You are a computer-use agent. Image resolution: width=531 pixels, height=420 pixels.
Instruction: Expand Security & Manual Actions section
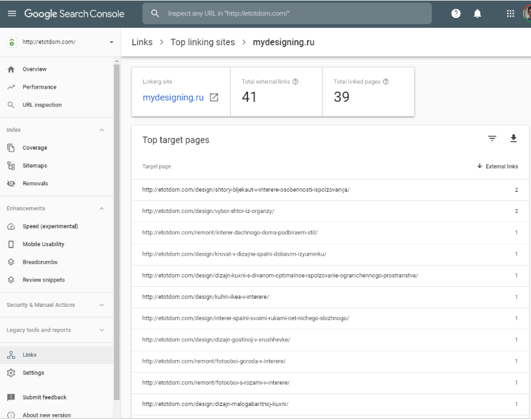102,305
